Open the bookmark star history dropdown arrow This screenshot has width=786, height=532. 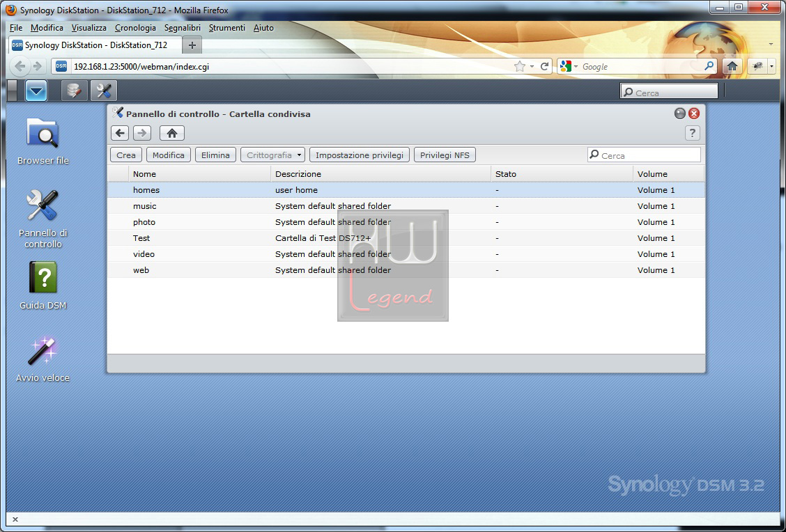coord(532,67)
